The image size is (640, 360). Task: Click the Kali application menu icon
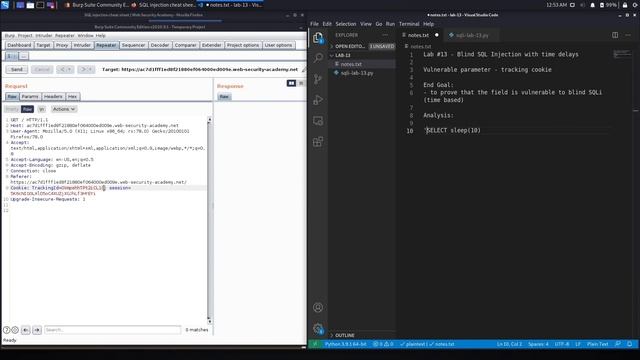[x=5, y=5]
